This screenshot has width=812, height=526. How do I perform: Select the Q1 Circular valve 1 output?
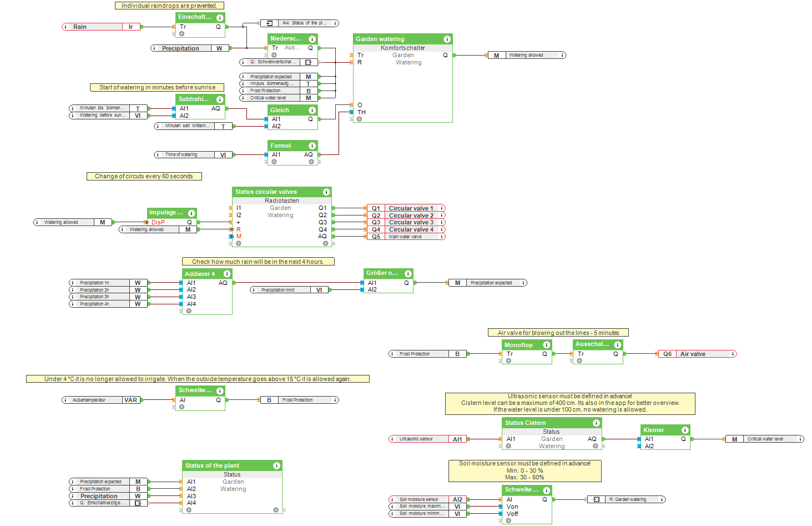tap(406, 208)
